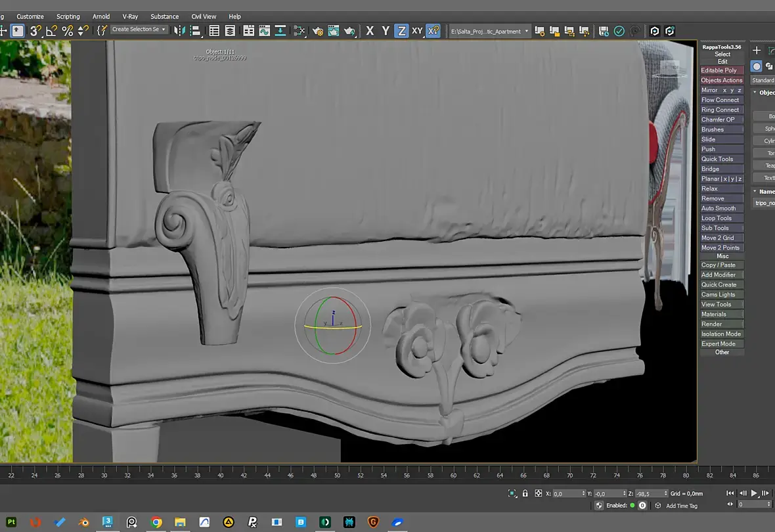Viewport: 775px width, 532px height.
Task: Click the Toggle Layer Explorer icon
Action: pos(230,31)
